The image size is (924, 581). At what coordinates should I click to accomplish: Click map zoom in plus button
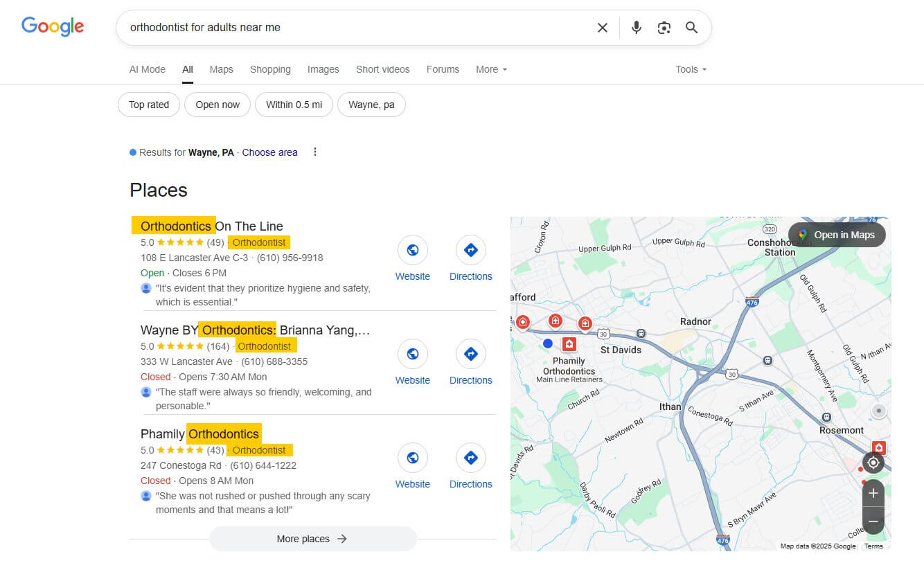pyautogui.click(x=873, y=493)
